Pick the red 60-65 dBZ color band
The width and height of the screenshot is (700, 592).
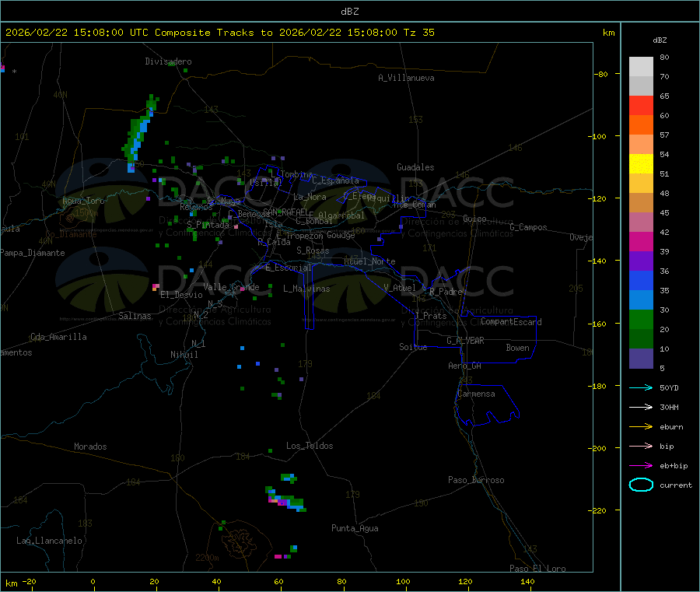641,105
